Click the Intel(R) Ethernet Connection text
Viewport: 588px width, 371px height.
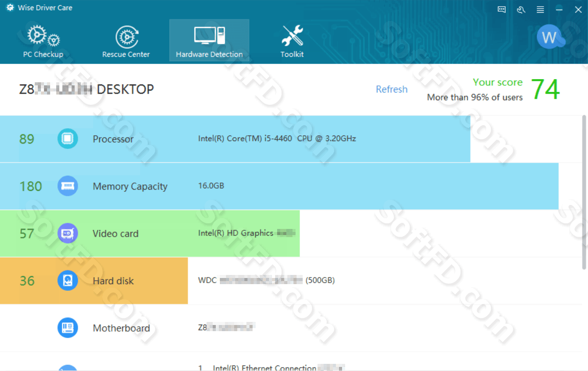point(278,367)
